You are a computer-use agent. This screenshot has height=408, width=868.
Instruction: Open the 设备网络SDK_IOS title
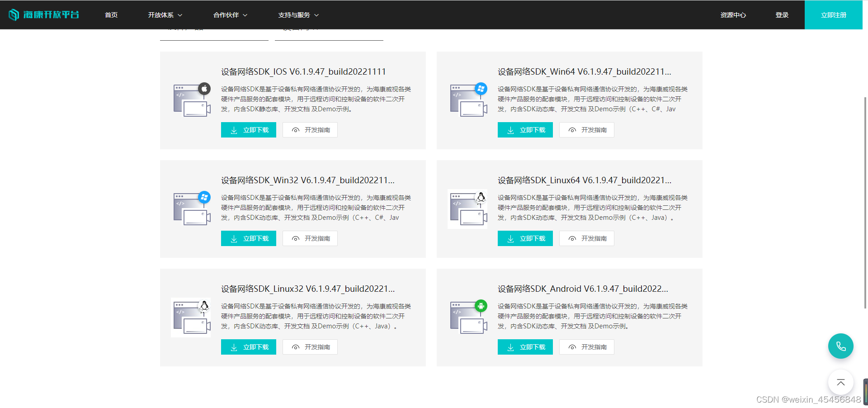coord(303,72)
